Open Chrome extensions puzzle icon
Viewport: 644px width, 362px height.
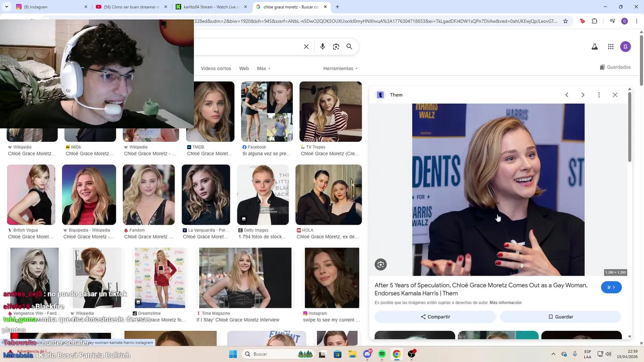point(595,21)
